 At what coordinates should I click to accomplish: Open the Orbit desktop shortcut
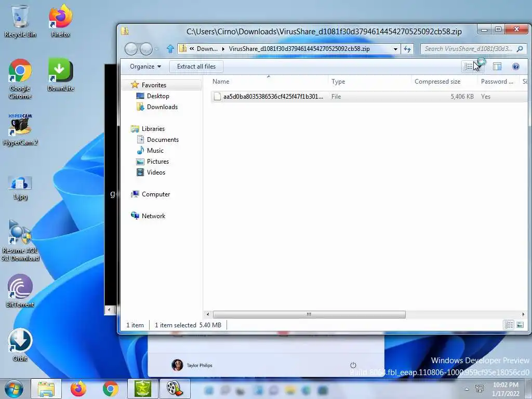coord(20,345)
